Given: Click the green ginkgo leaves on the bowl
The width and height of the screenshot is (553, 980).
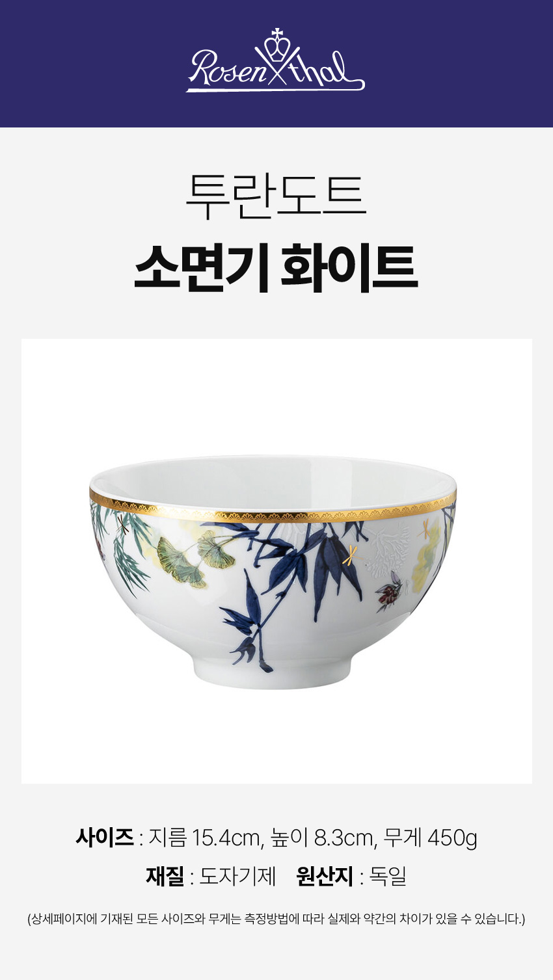Looking at the screenshot, I should (190, 556).
